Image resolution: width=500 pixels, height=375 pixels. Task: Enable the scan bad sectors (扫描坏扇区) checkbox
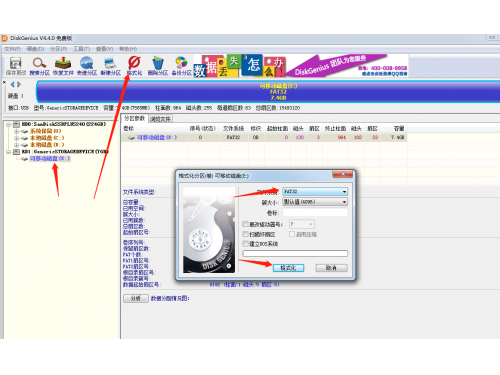click(x=246, y=234)
